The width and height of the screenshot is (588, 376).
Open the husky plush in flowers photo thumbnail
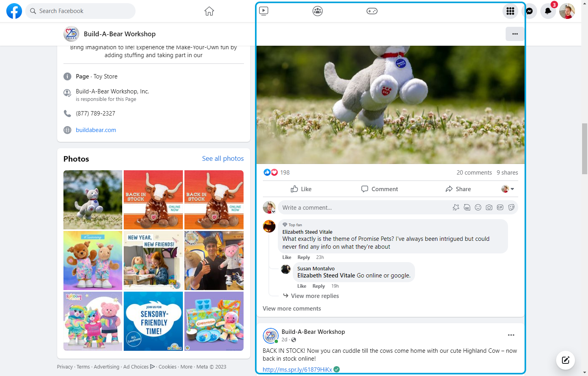point(93,200)
